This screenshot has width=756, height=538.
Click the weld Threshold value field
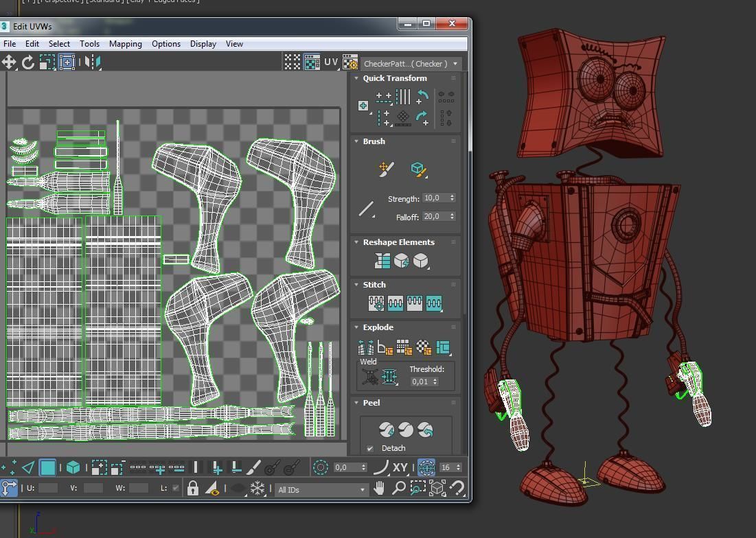click(x=420, y=382)
